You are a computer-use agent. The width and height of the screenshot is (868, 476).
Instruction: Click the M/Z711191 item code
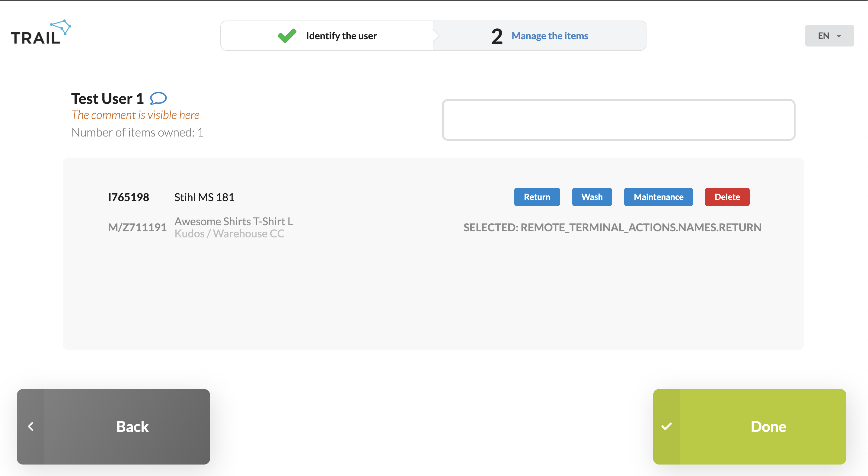[x=137, y=227]
